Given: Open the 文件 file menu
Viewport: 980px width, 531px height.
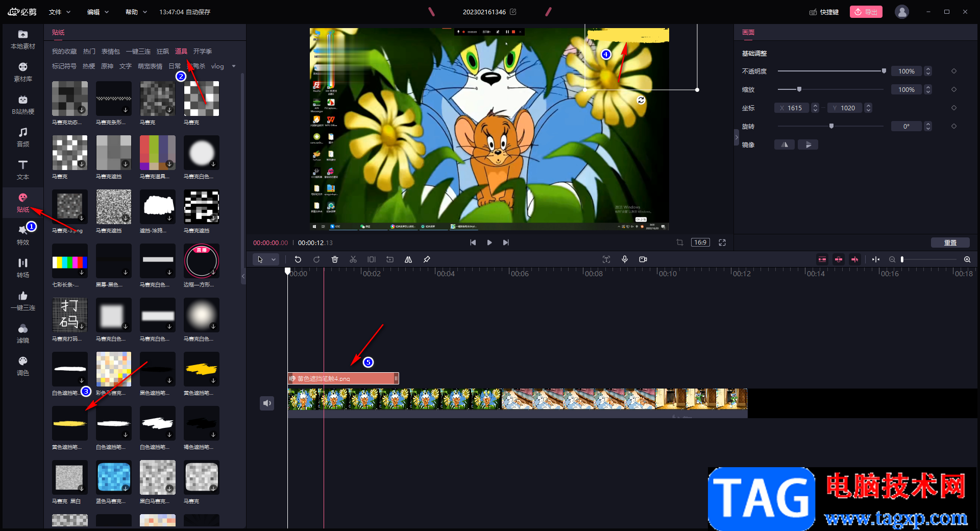Looking at the screenshot, I should [59, 12].
